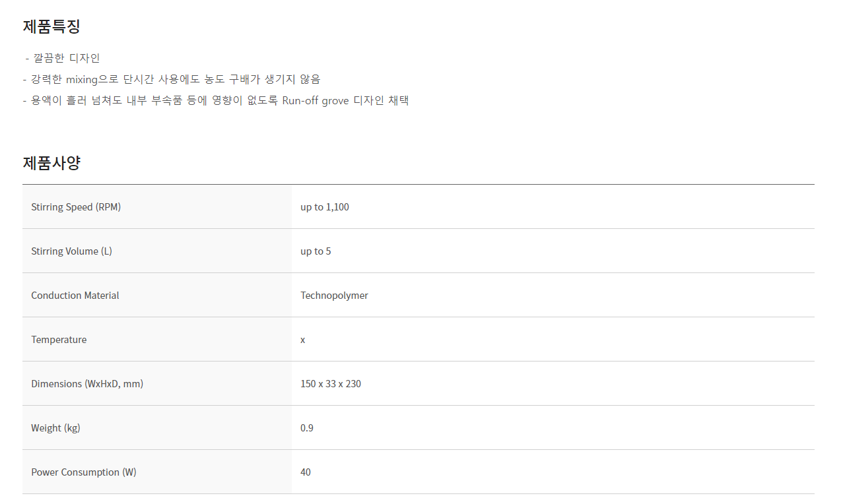
Task: Select the Stirring Speed (RPM) label cell
Action: pos(157,207)
